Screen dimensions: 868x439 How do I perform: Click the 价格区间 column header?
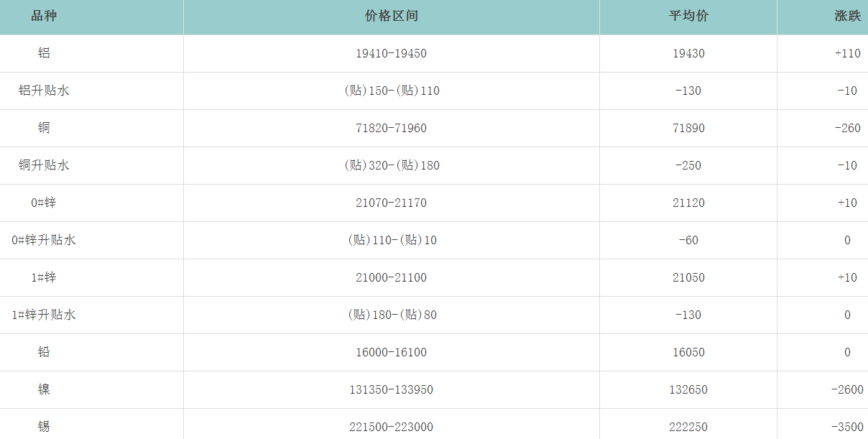[391, 16]
